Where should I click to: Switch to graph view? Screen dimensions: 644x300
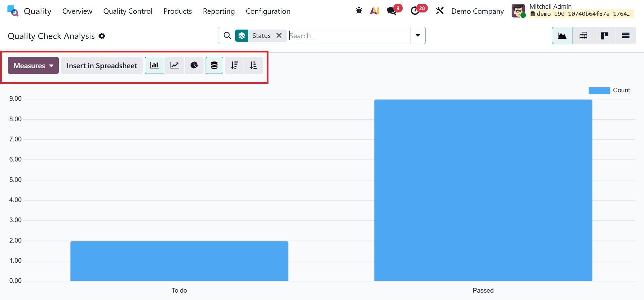562,36
